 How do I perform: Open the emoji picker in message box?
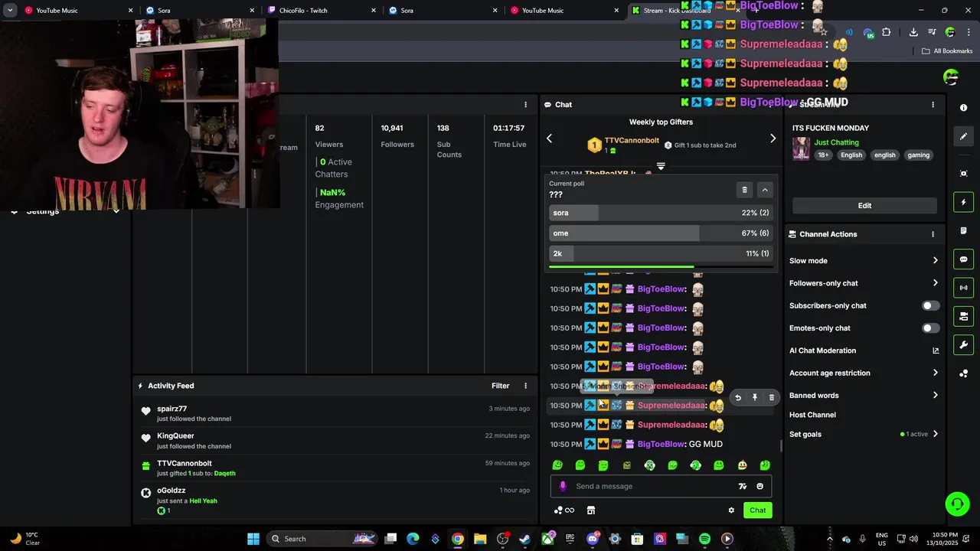coord(759,486)
